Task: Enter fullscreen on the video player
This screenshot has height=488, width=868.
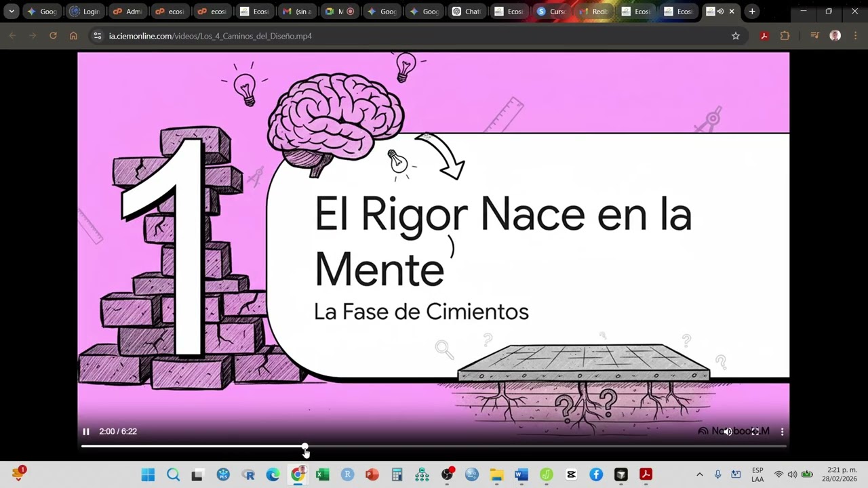Action: pos(755,431)
